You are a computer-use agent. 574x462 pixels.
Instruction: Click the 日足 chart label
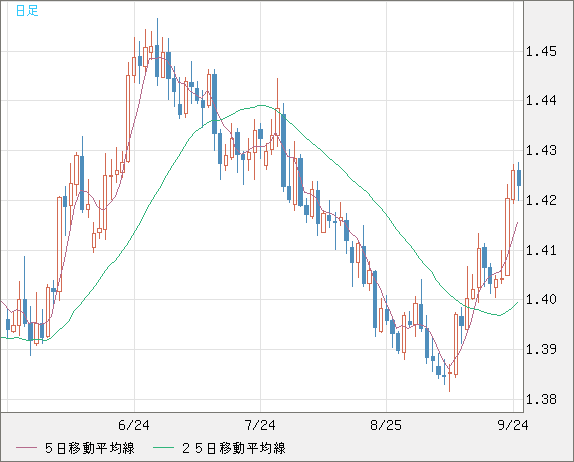coord(27,11)
